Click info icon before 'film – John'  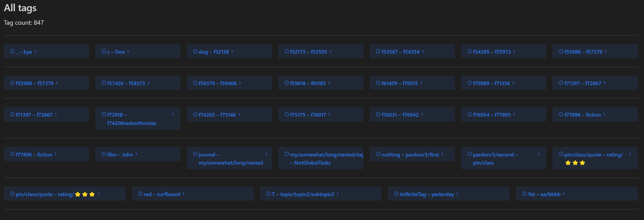(104, 154)
